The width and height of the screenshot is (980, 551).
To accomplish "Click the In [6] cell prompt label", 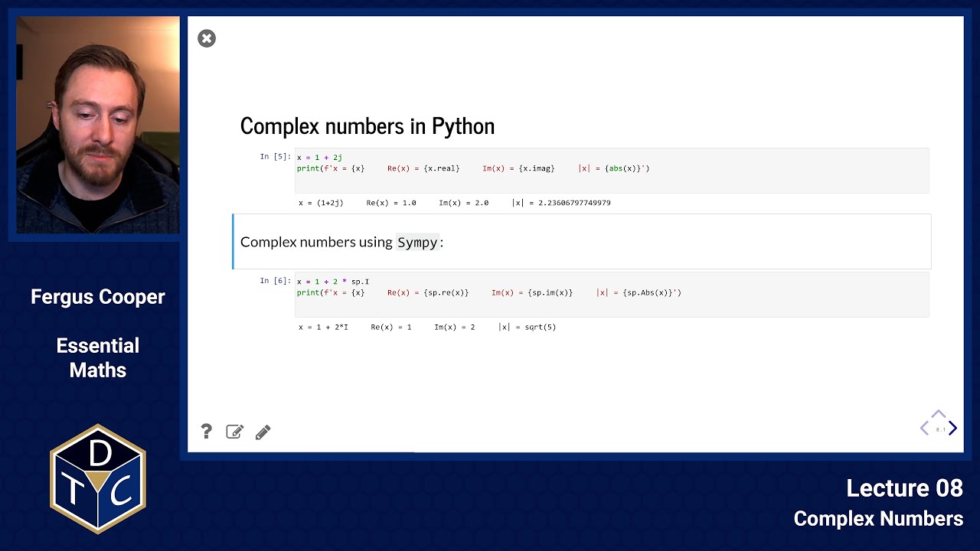I will (274, 281).
